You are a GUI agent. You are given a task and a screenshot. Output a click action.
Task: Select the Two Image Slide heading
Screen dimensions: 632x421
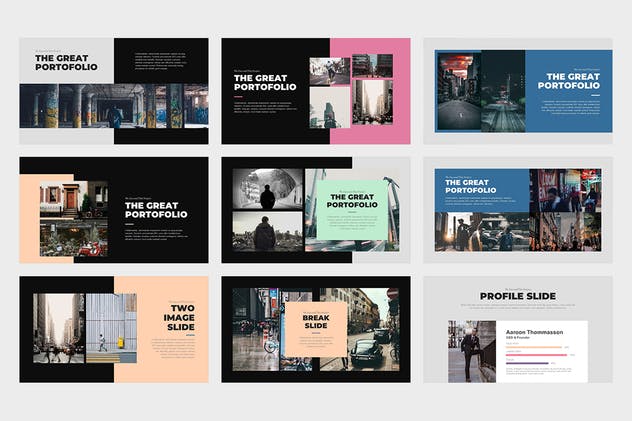182,315
